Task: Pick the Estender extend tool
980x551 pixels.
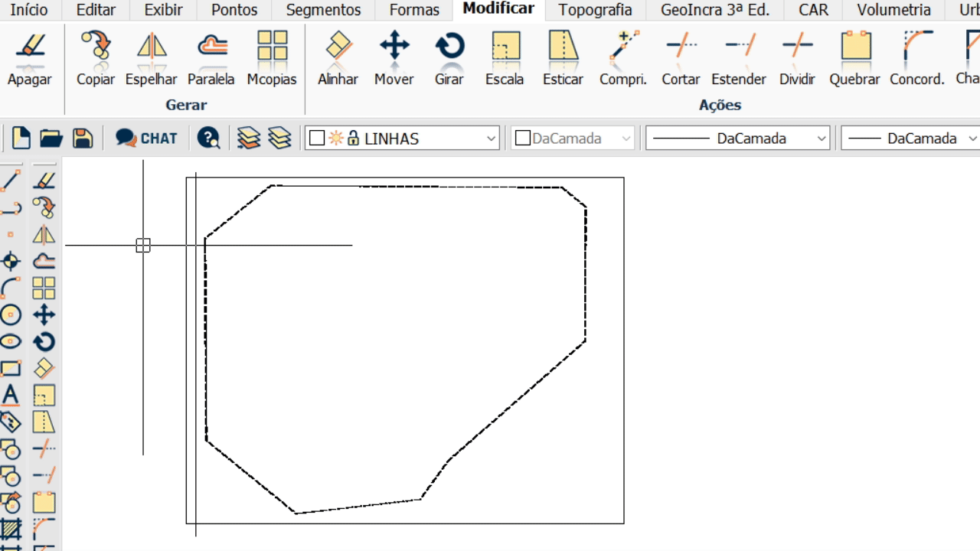Action: (x=739, y=59)
